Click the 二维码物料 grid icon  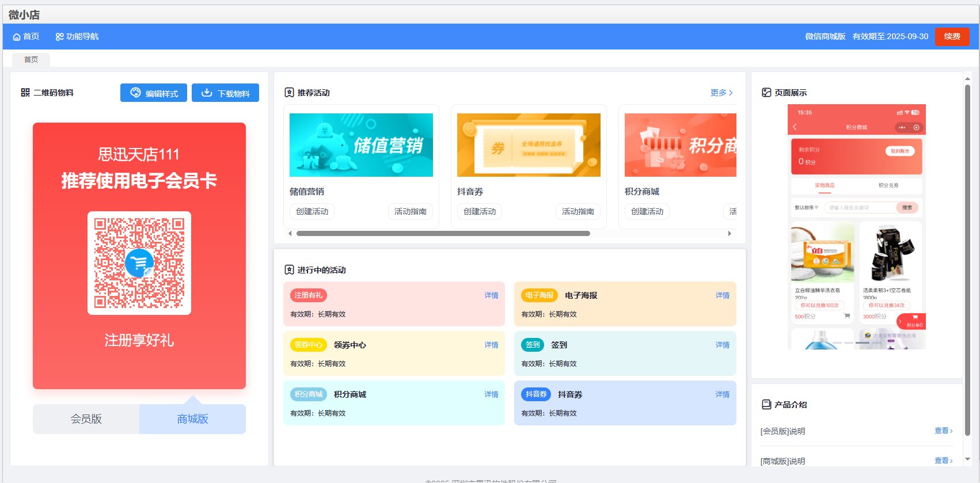25,93
